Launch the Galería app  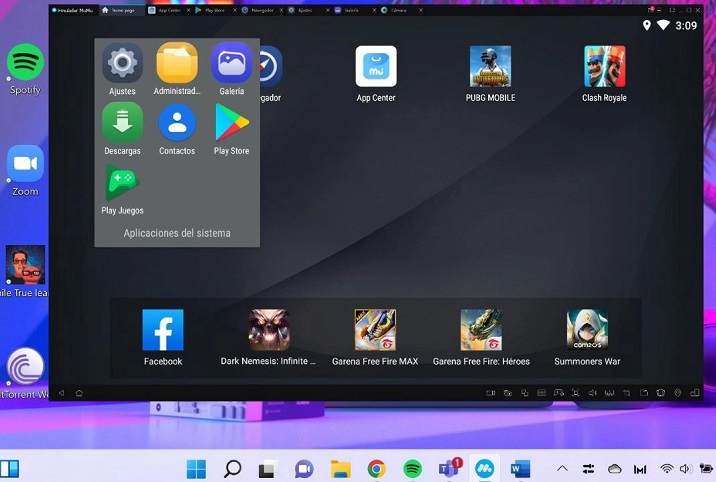[232, 68]
